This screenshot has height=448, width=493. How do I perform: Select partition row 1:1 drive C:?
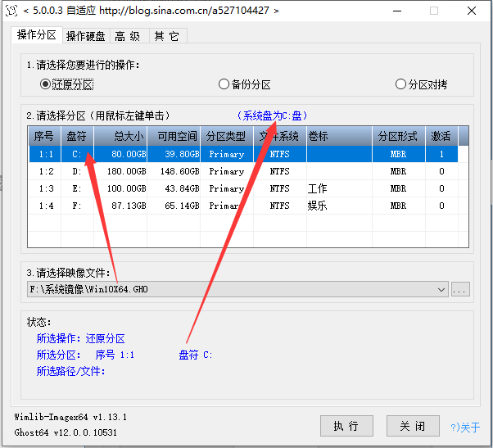[246, 154]
